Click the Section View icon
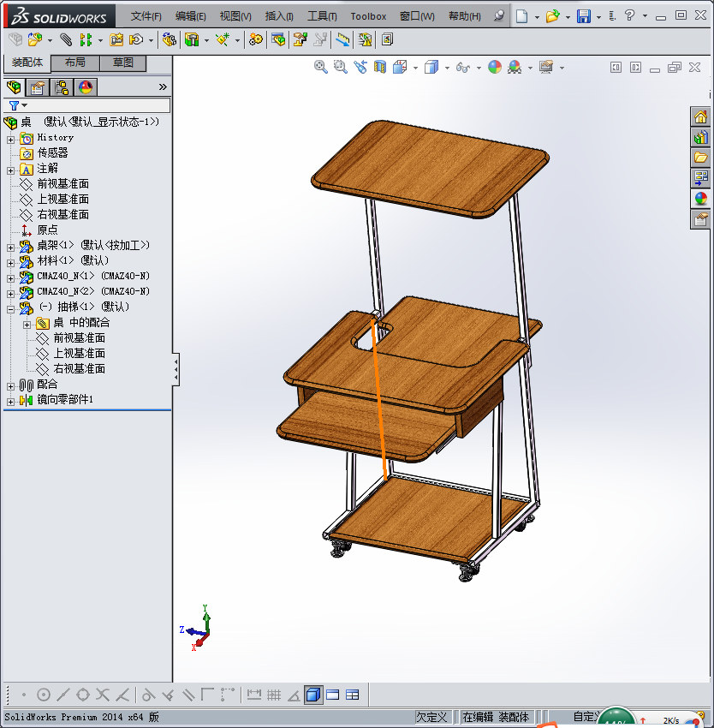The height and width of the screenshot is (728, 714). pos(380,68)
